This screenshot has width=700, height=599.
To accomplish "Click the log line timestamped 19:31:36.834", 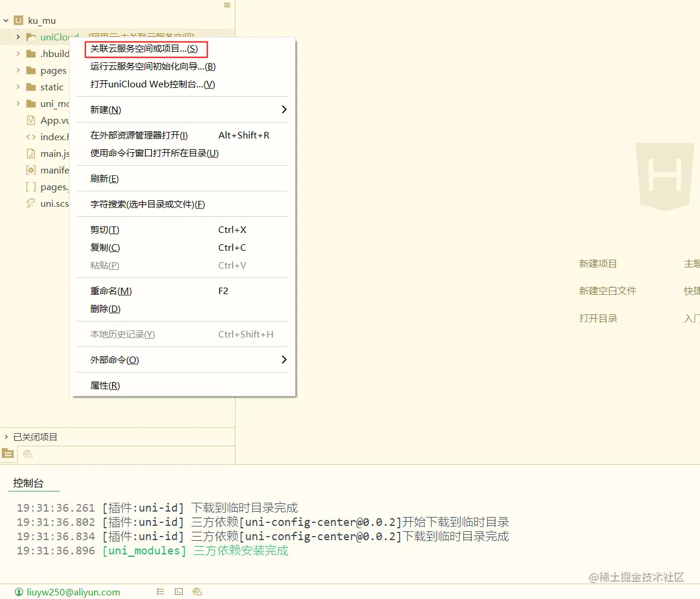I will tap(262, 537).
